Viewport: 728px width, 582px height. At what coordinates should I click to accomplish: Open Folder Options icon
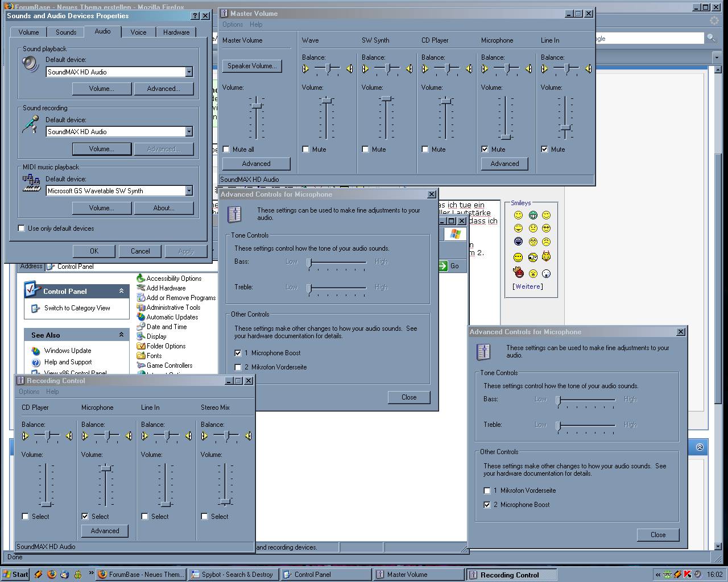141,346
